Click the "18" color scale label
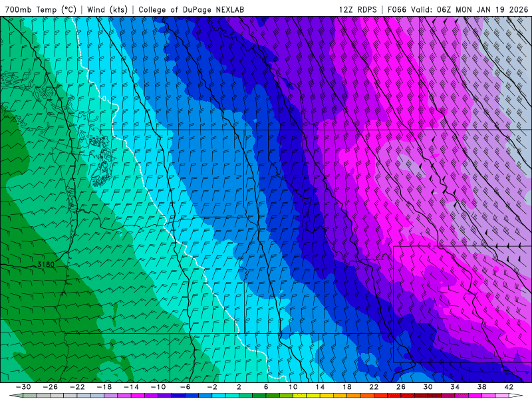Image resolution: width=532 pixels, height=399 pixels. coord(346,387)
